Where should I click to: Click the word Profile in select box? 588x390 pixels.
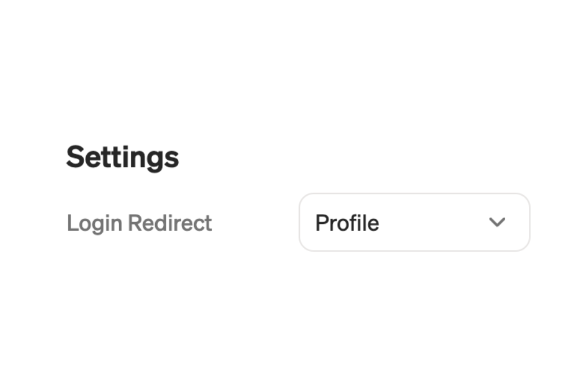(347, 223)
